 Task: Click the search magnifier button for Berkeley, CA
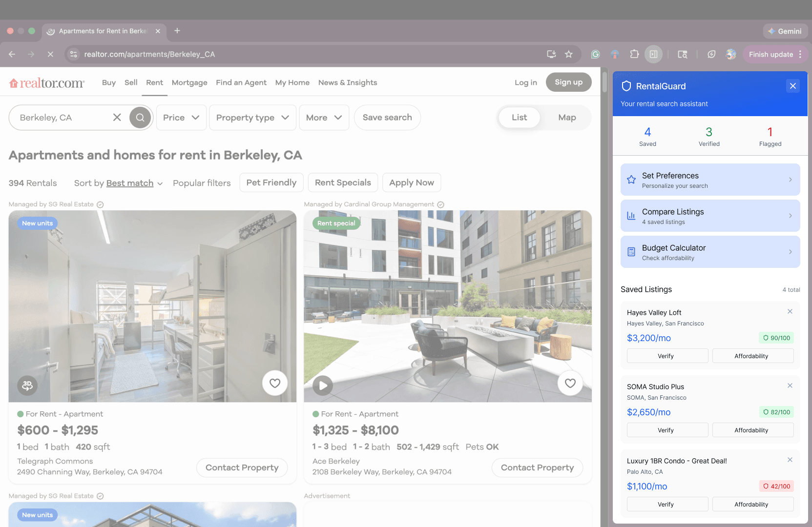click(x=140, y=118)
